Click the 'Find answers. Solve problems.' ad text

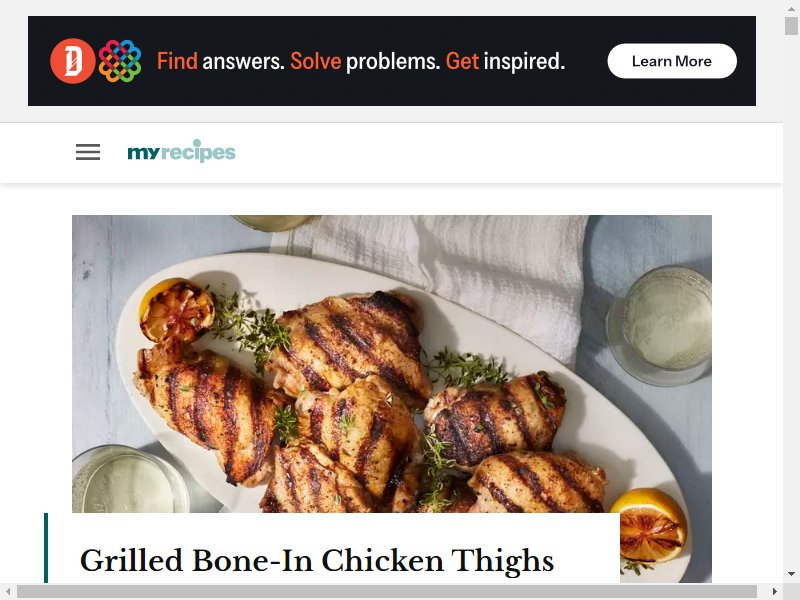(298, 61)
